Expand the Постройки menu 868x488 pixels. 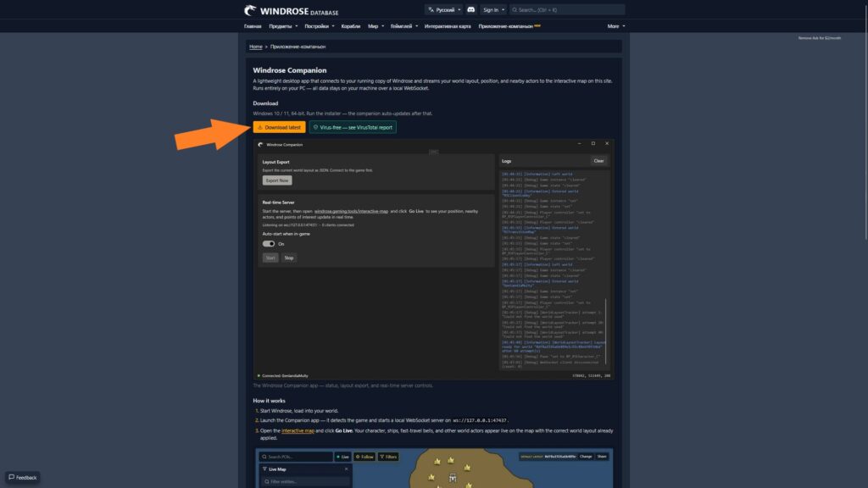pyautogui.click(x=320, y=26)
